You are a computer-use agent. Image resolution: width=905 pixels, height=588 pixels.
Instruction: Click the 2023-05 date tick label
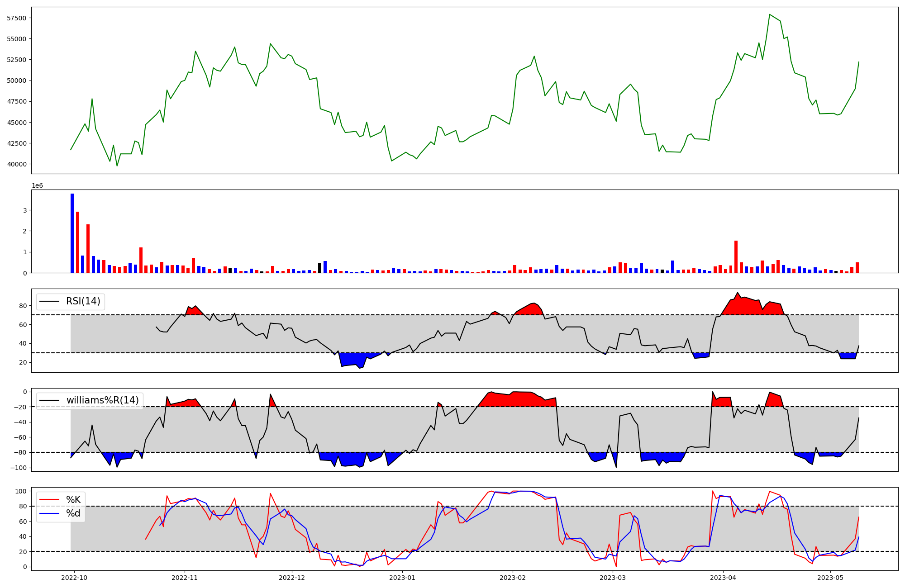coord(831,578)
